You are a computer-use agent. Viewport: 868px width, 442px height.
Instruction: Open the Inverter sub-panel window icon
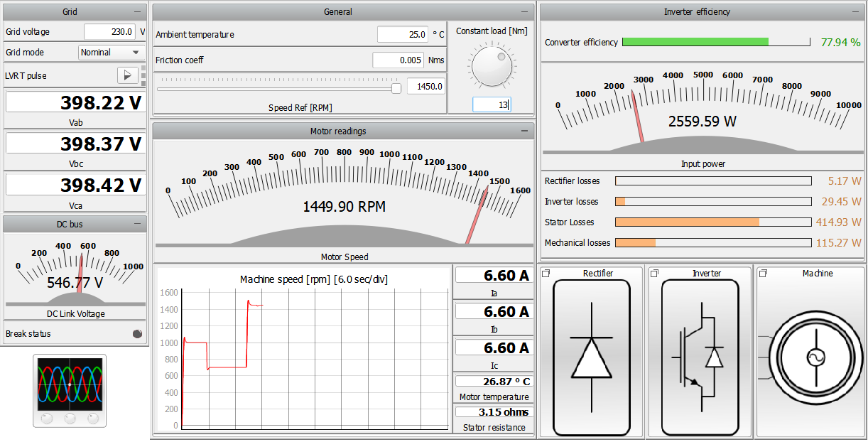click(x=654, y=274)
